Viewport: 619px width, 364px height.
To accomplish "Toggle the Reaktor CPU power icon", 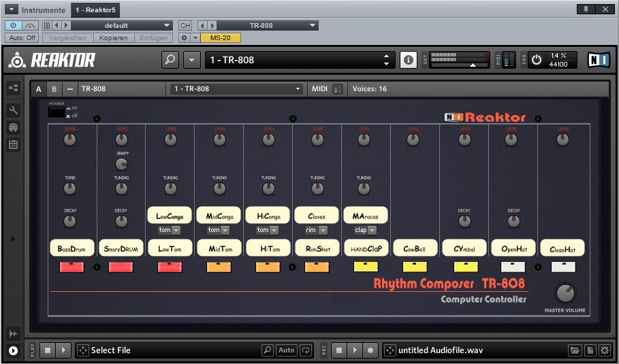I will (536, 60).
